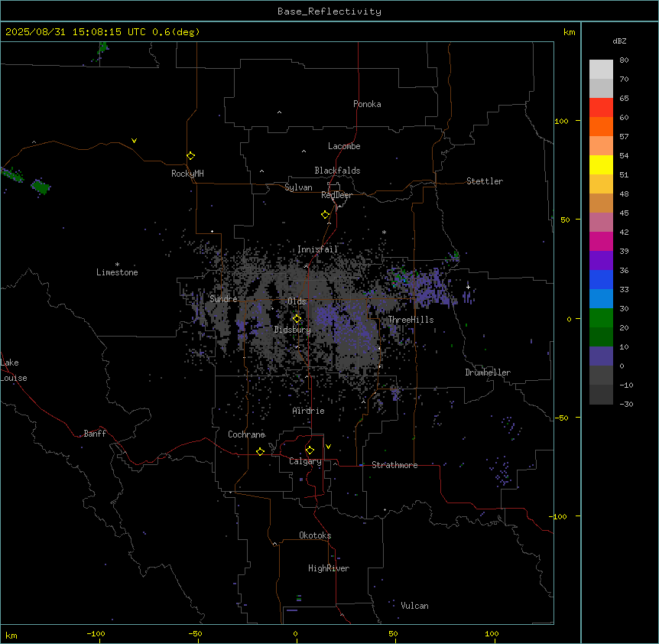
Task: Click the 80 value on the dBZ scale
Action: pyautogui.click(x=624, y=60)
